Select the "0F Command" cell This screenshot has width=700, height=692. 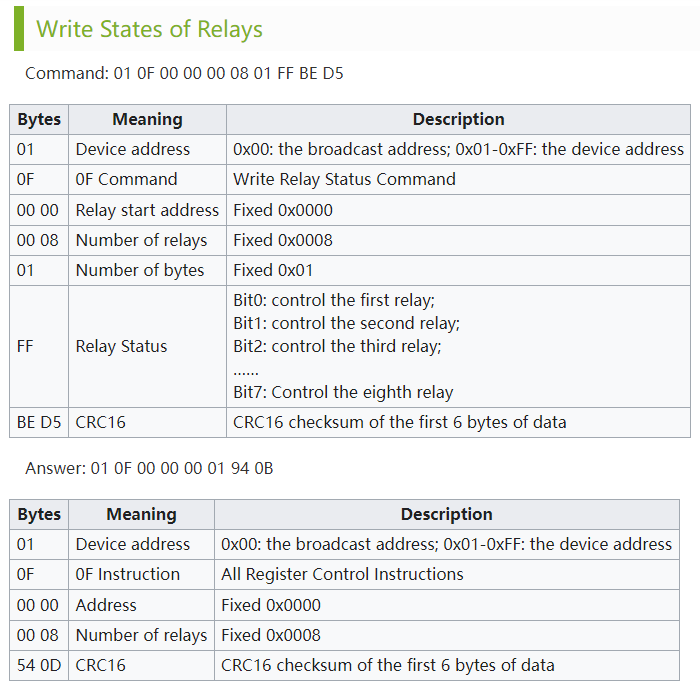click(x=126, y=180)
